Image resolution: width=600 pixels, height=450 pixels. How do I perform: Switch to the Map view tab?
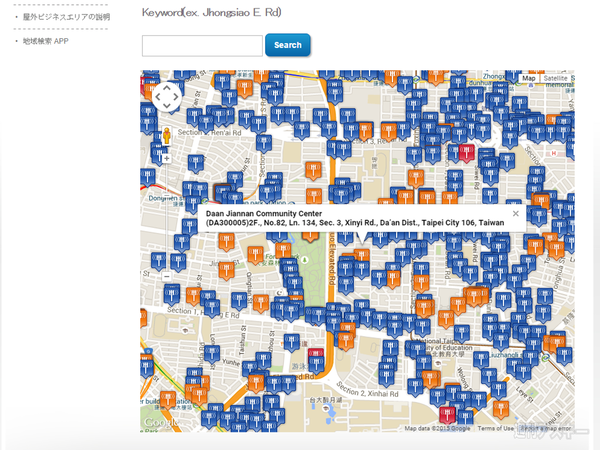[529, 78]
